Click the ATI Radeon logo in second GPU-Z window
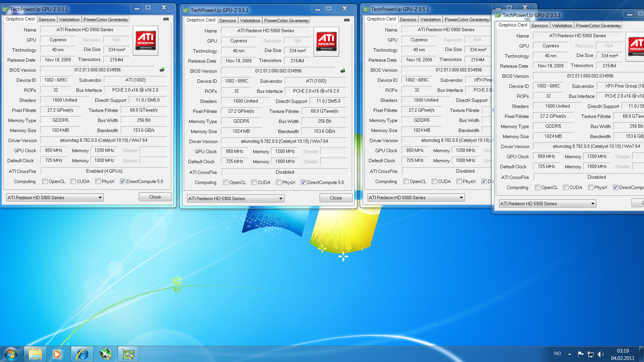This screenshot has width=644, height=362. (326, 42)
